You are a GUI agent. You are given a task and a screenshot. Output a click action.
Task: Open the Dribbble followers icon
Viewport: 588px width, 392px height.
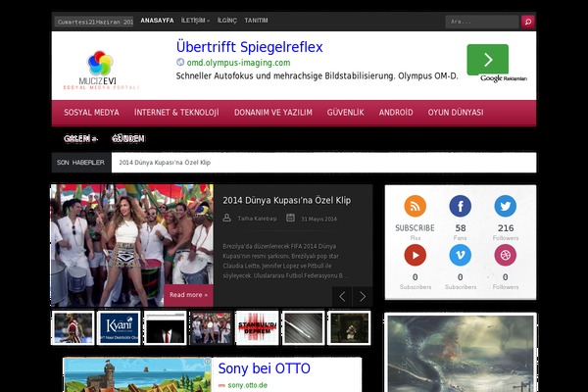click(x=505, y=255)
